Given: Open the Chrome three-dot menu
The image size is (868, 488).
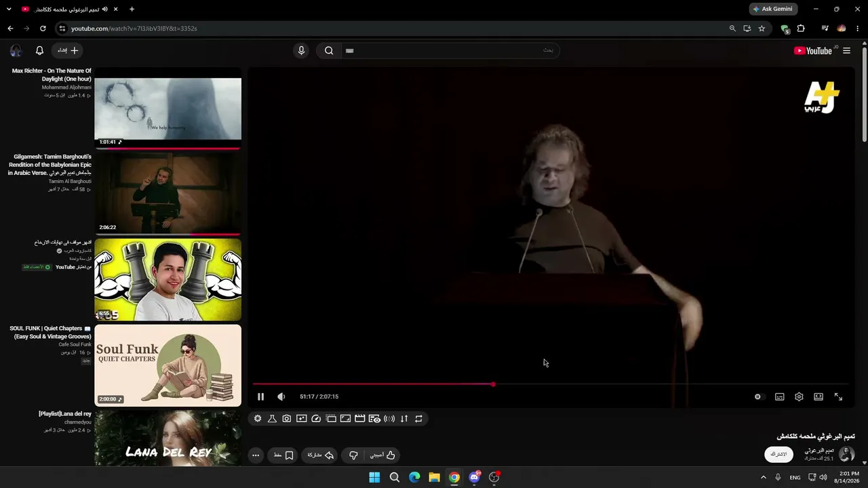Looking at the screenshot, I should [x=858, y=28].
